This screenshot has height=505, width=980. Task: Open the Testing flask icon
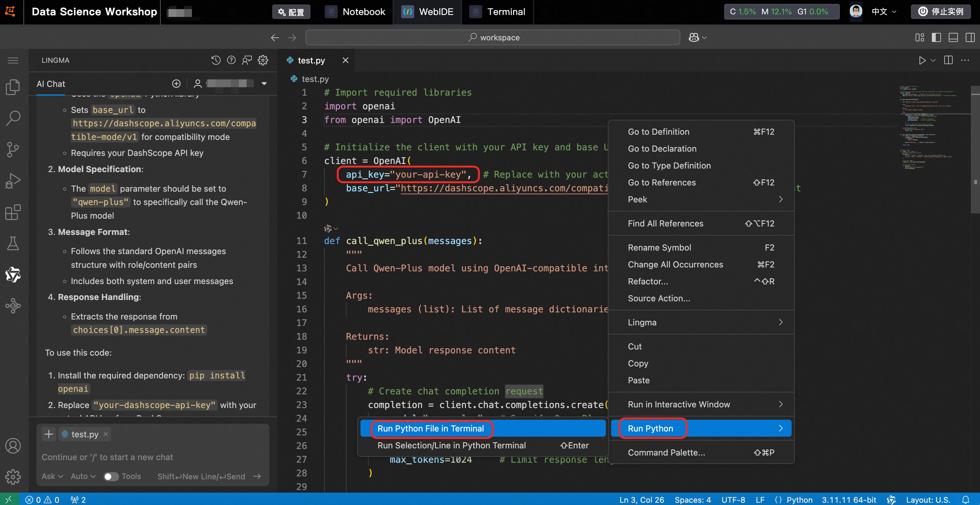[13, 243]
